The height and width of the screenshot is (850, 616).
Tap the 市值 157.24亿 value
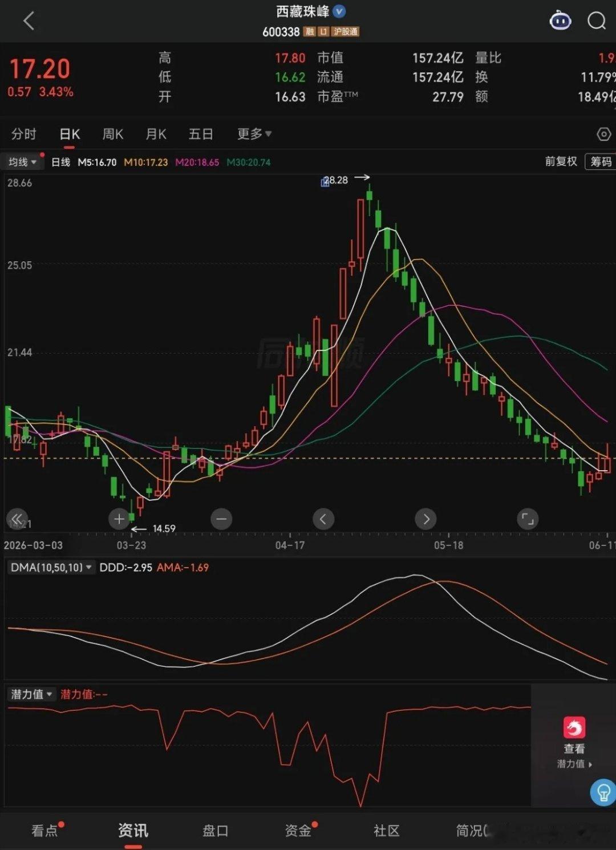[437, 58]
